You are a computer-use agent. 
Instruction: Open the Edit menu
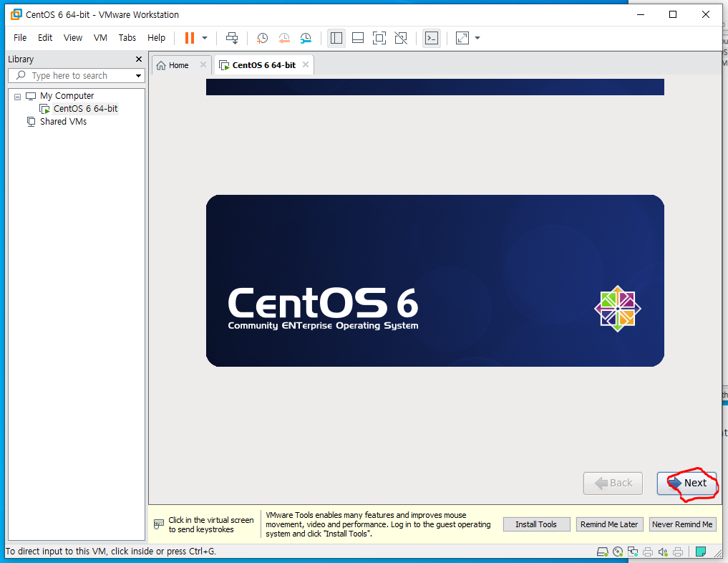pos(45,38)
